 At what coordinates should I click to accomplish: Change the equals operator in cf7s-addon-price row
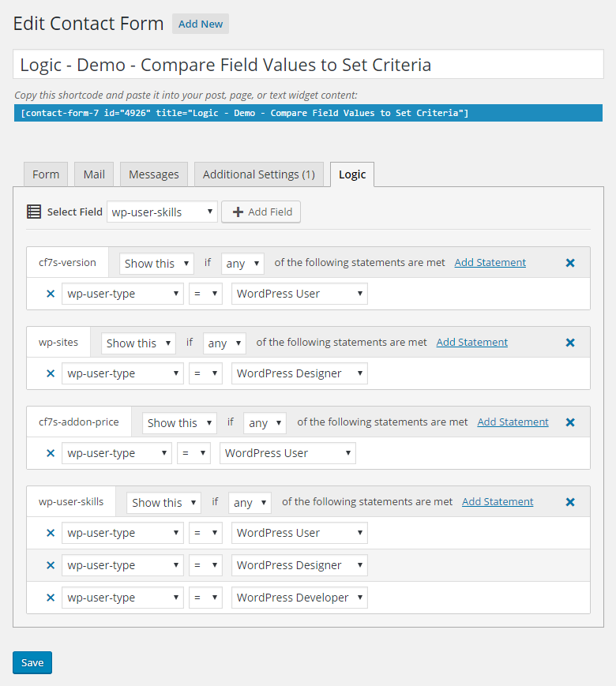pos(193,453)
